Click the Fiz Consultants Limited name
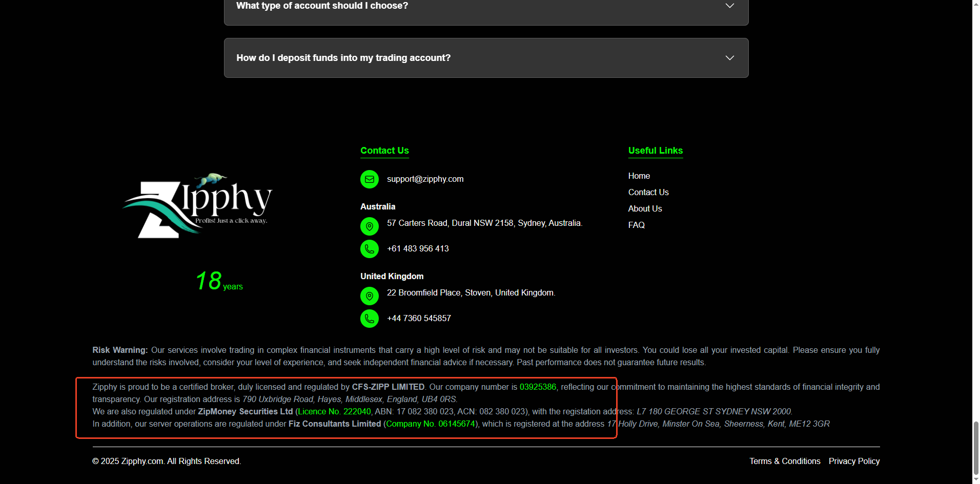This screenshot has width=980, height=484. (x=335, y=424)
